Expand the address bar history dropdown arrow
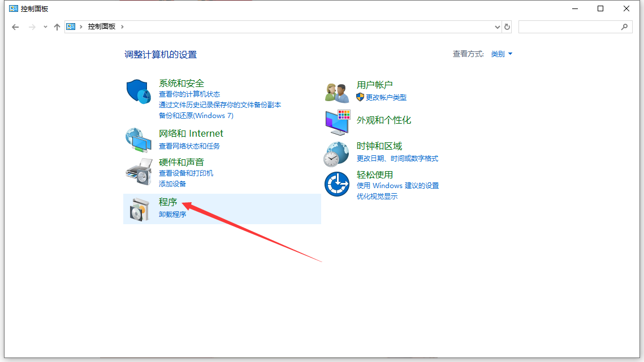 coord(497,26)
